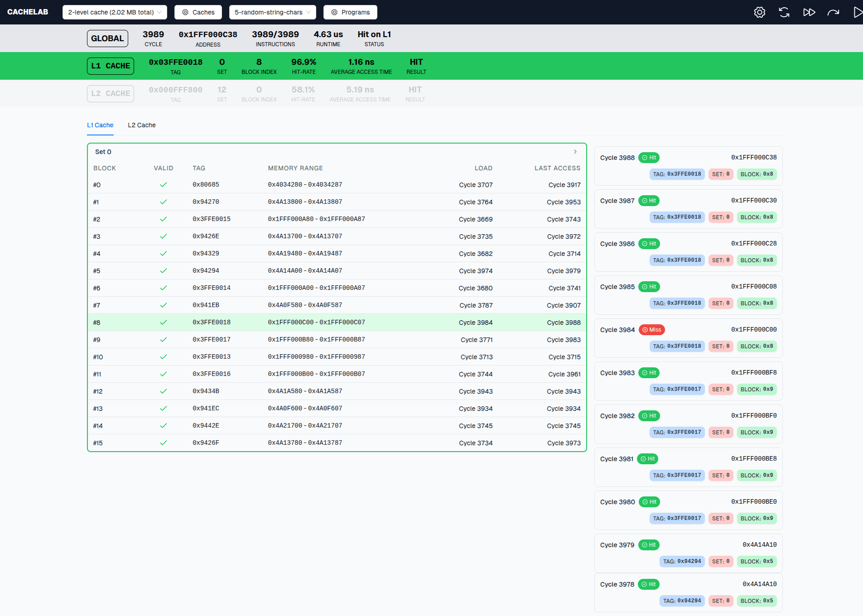The width and height of the screenshot is (863, 616).
Task: Click address 0x1FFF000C00 in Cycle 3984 card
Action: coord(754,330)
